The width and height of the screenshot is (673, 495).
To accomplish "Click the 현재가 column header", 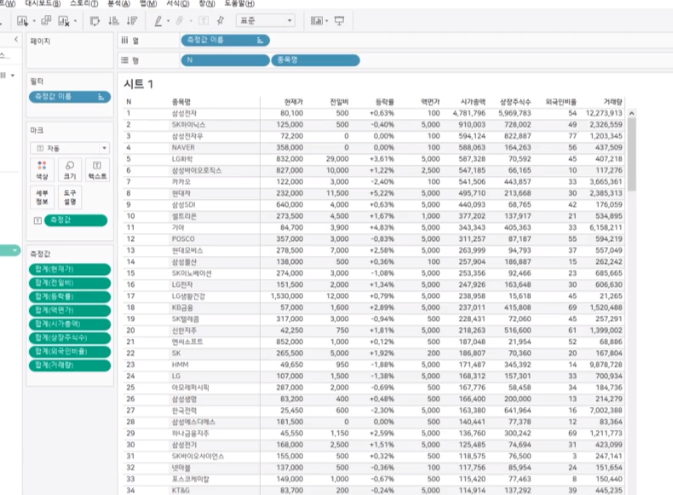I will [x=294, y=102].
